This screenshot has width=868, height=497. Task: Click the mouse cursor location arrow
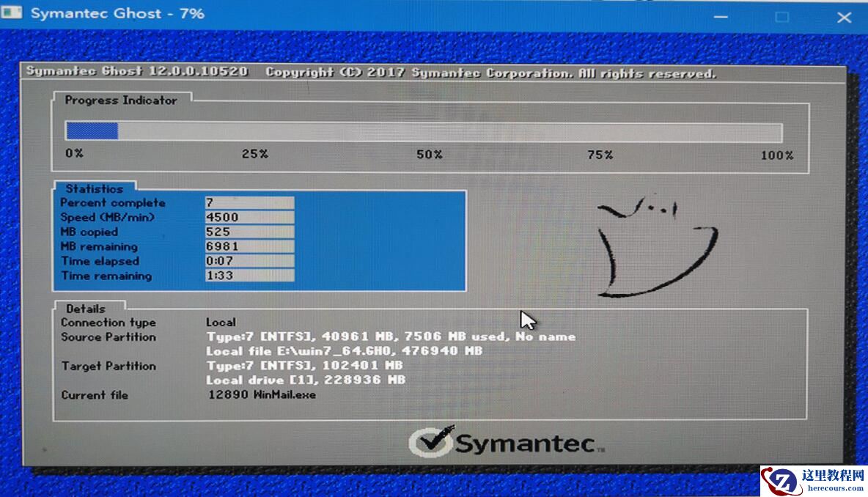point(527,320)
